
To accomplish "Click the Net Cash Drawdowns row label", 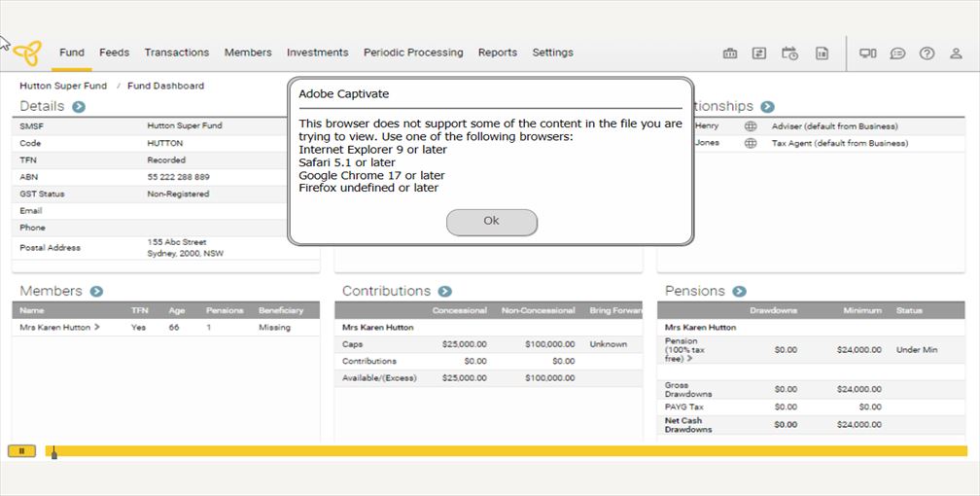I will tap(688, 425).
